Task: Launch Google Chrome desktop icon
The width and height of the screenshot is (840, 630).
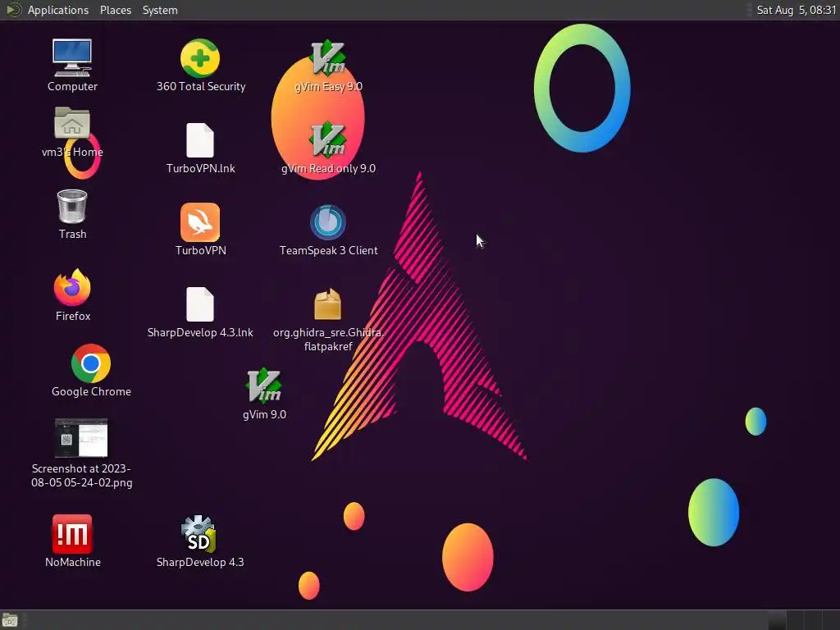Action: [91, 363]
